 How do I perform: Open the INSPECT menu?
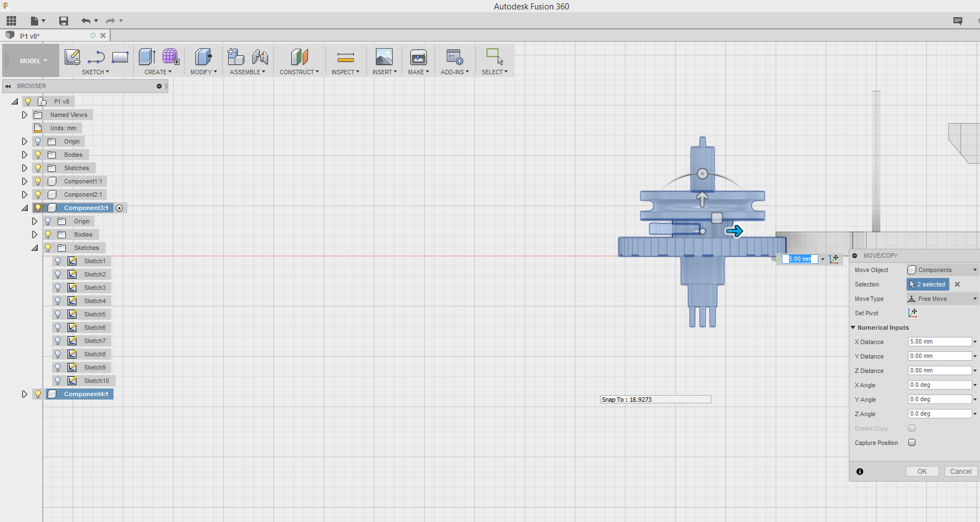(x=345, y=72)
